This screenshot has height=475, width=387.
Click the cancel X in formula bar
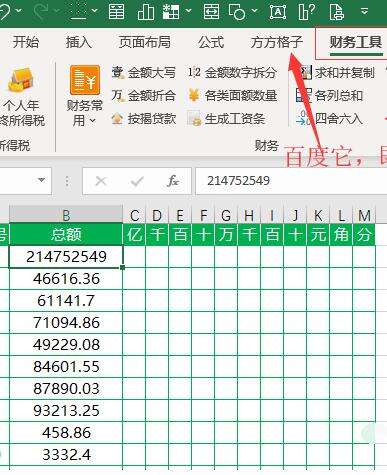tap(100, 181)
